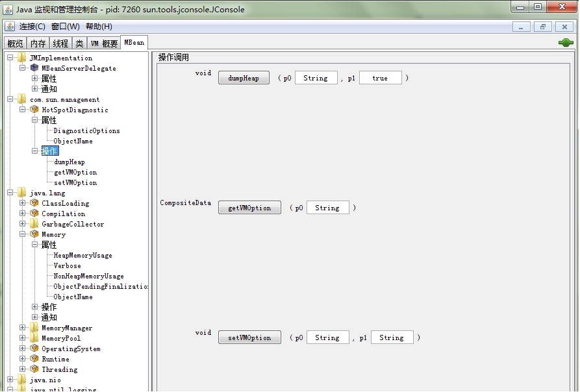Switch to the 线程 tab

[60, 43]
